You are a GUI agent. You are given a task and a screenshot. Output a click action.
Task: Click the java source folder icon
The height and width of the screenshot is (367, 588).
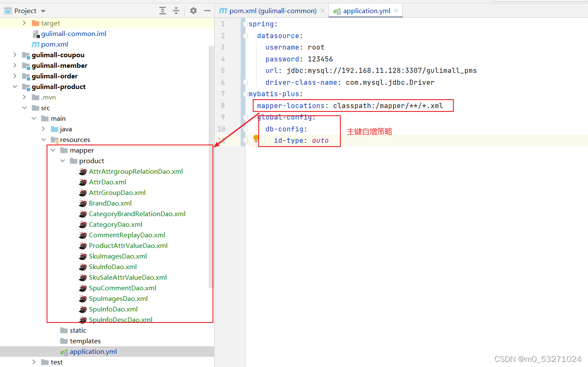coord(55,129)
